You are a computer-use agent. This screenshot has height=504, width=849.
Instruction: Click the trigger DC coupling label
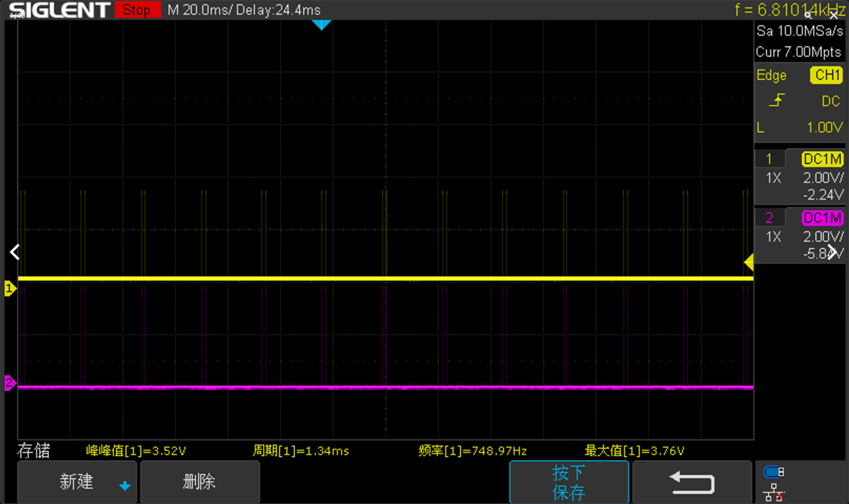(x=831, y=101)
